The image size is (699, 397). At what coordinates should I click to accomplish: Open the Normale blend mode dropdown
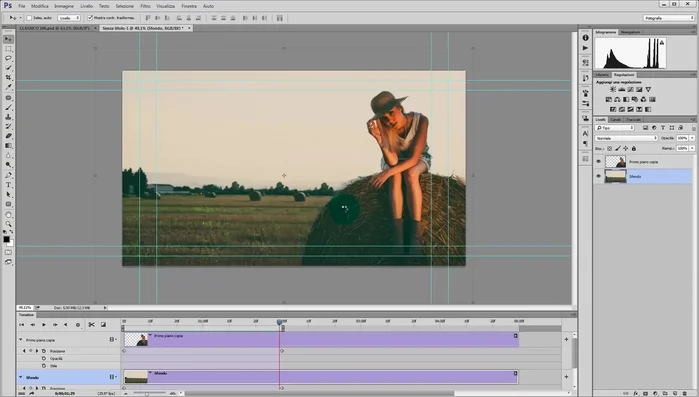[626, 138]
